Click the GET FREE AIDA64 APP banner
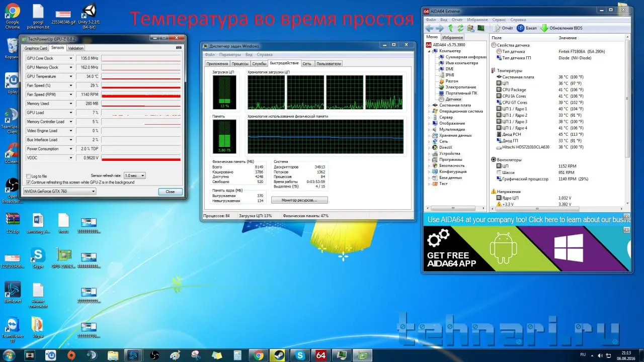644x362 pixels. pos(526,249)
